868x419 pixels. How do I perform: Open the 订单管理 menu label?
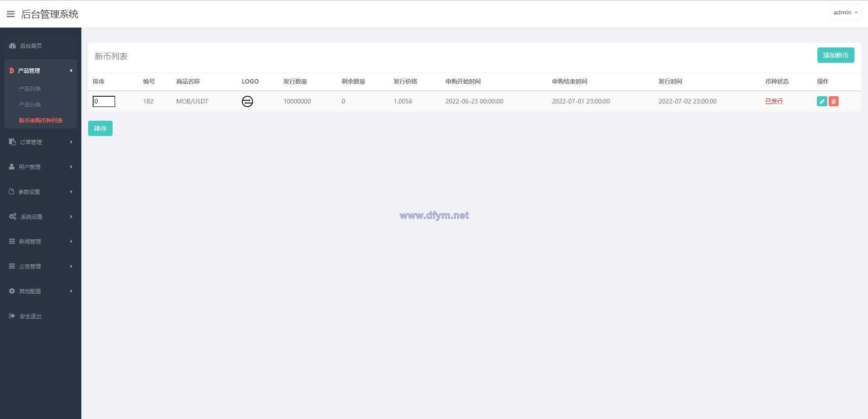(31, 142)
